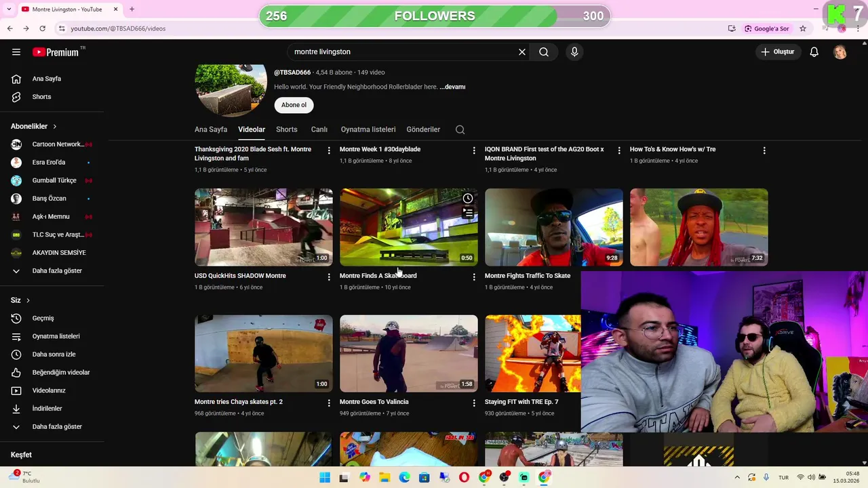Switch to the channel Shorts tab
This screenshot has width=868, height=488.
click(287, 129)
